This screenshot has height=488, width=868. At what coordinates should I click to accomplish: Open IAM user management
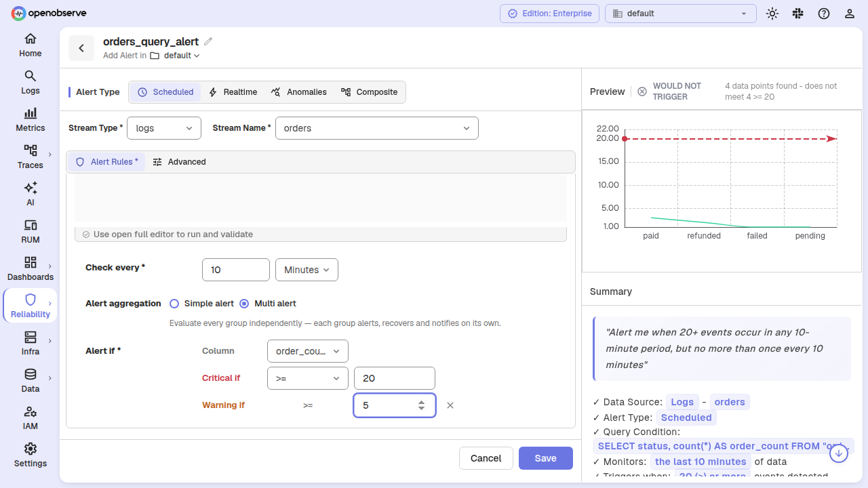30,418
